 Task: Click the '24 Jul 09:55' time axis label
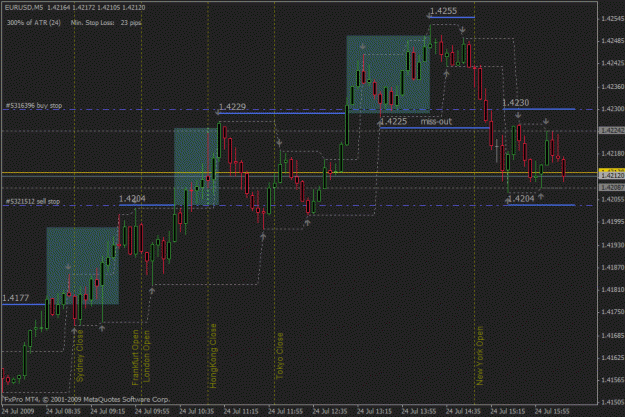152,411
